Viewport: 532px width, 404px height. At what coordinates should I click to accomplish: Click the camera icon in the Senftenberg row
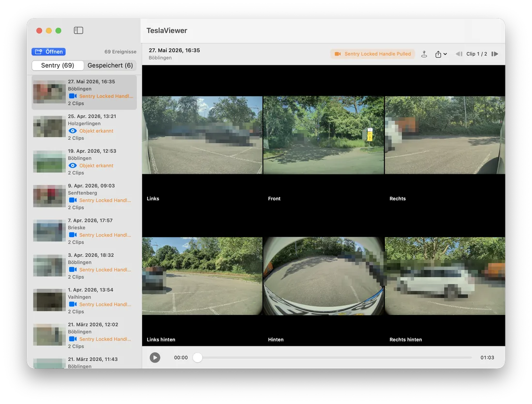click(x=73, y=200)
